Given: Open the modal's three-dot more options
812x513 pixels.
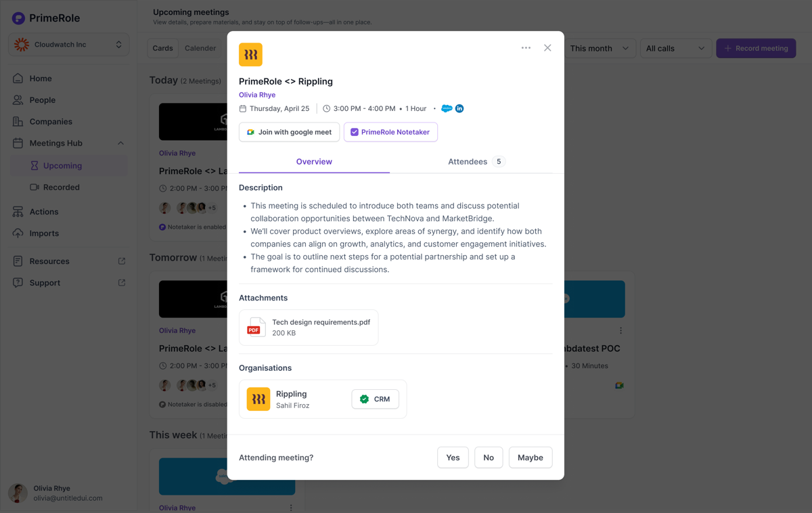Looking at the screenshot, I should click(526, 48).
